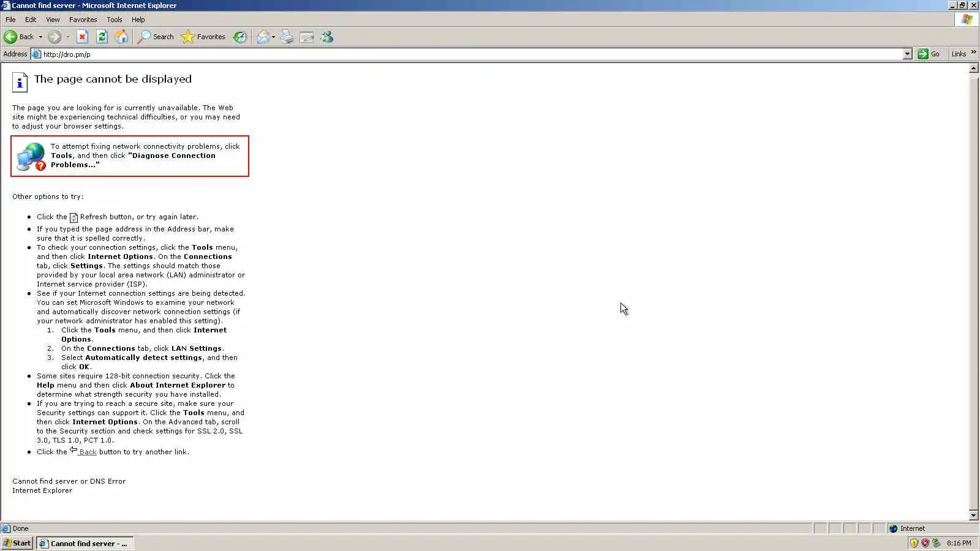Click the Refresh toolbar icon
This screenshot has width=980, height=551.
pyautogui.click(x=102, y=37)
